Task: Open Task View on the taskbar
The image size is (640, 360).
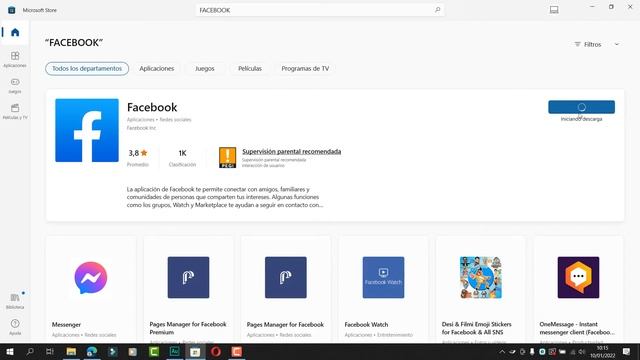Action: tap(50, 352)
